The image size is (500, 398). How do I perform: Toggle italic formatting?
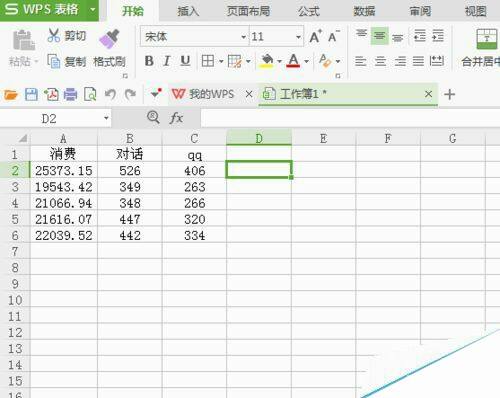pos(167,61)
